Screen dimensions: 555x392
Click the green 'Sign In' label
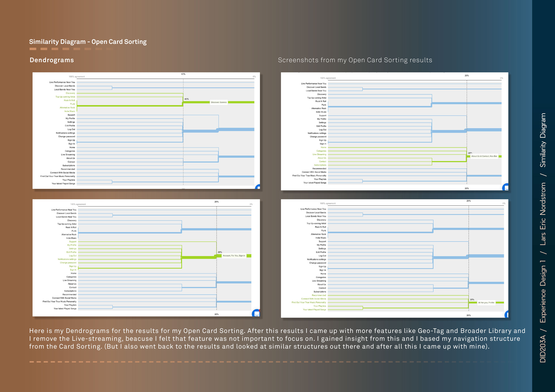73,270
